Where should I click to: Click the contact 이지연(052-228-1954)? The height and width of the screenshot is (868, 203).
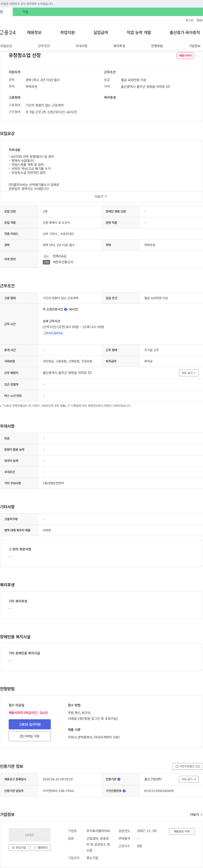click(58, 791)
